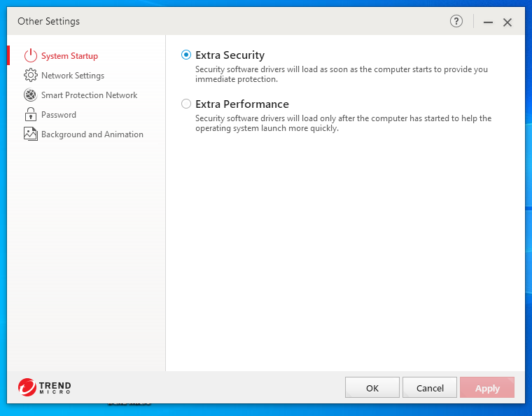Viewport: 532px width, 416px height.
Task: Click the Password padlock icon
Action: (30, 115)
